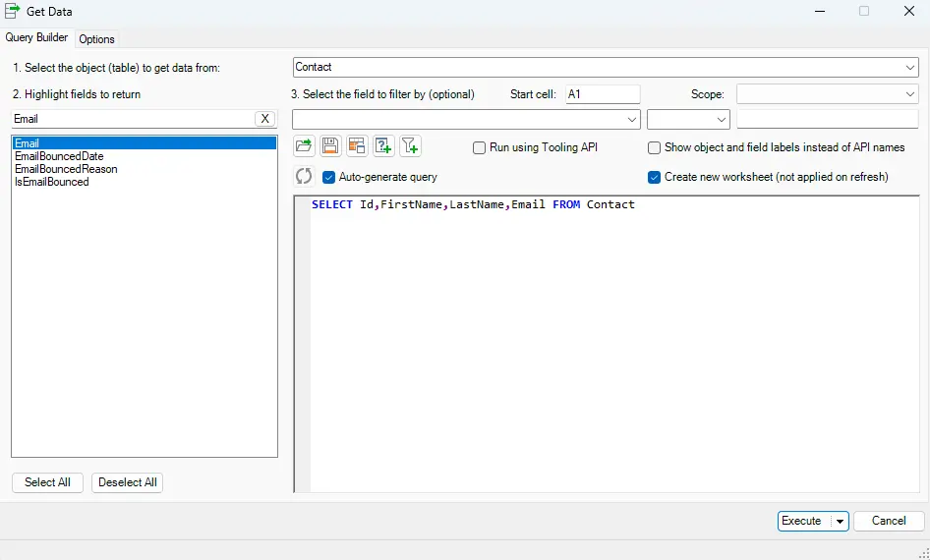Expand the Contact object dropdown
The image size is (930, 560).
pos(910,67)
